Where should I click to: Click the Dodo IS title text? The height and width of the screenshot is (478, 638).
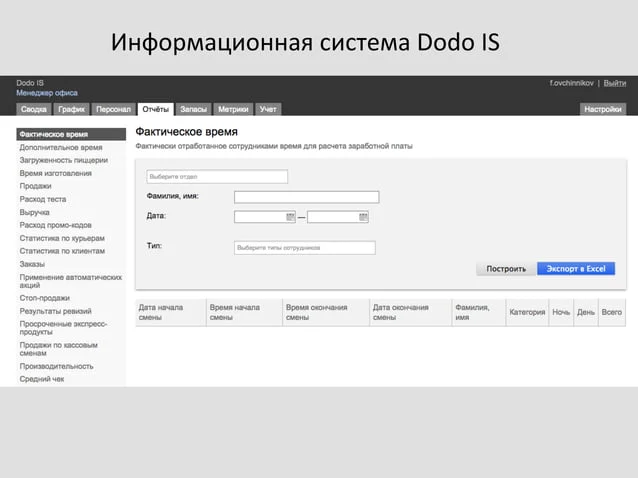pyautogui.click(x=30, y=83)
